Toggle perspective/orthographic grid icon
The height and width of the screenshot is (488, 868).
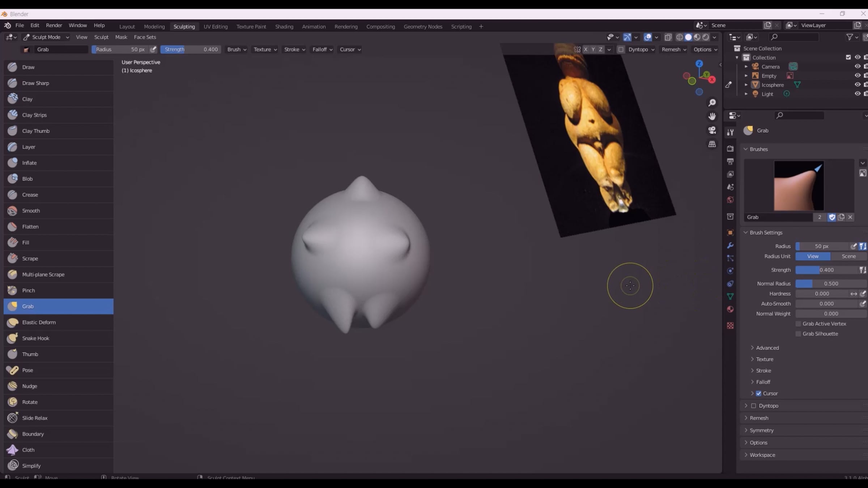click(x=712, y=144)
